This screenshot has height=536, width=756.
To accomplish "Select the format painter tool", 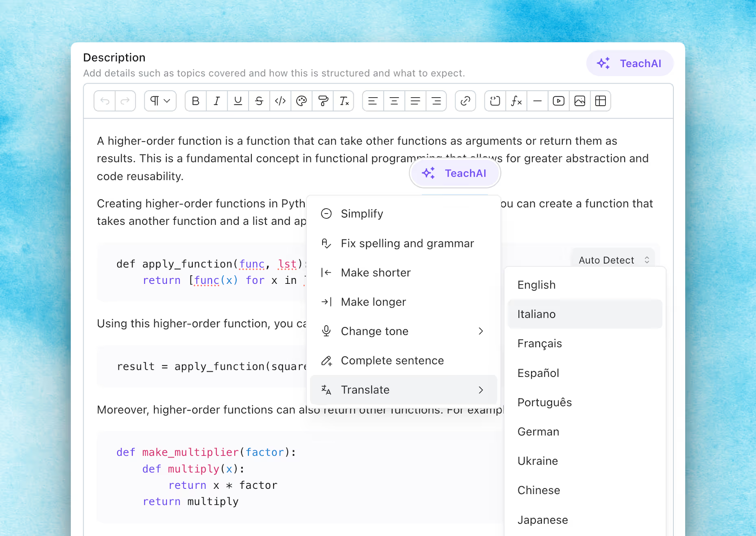I will [x=323, y=101].
